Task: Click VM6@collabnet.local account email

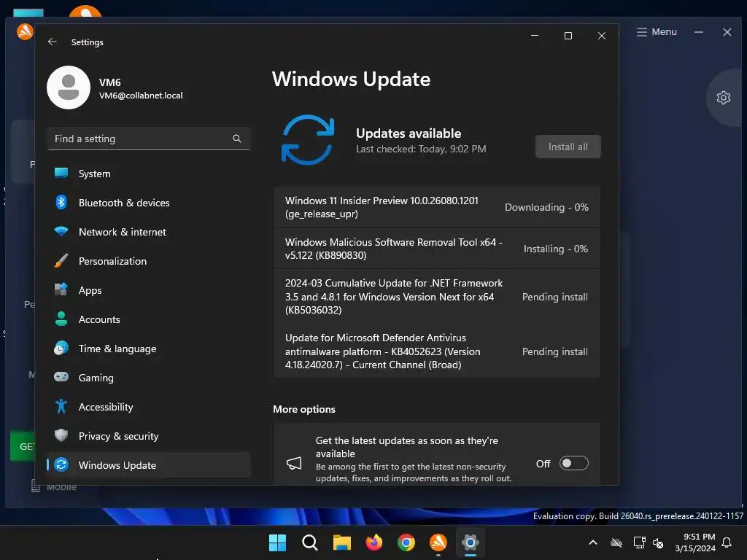Action: pos(141,96)
